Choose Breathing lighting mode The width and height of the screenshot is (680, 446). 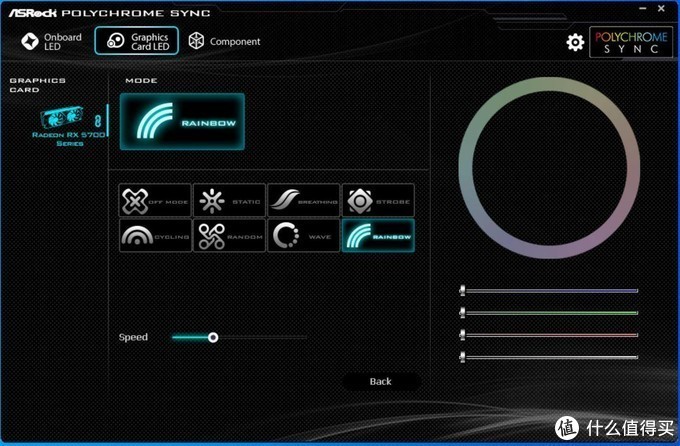coord(304,200)
